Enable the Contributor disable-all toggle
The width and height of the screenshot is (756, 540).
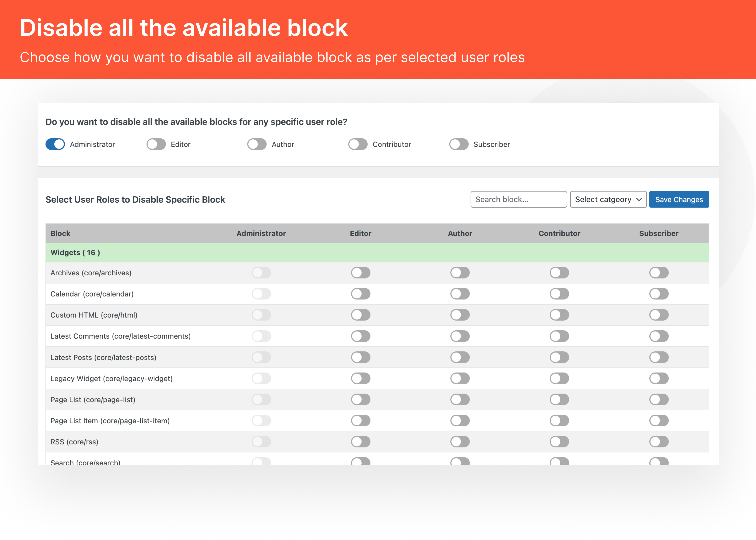[358, 144]
